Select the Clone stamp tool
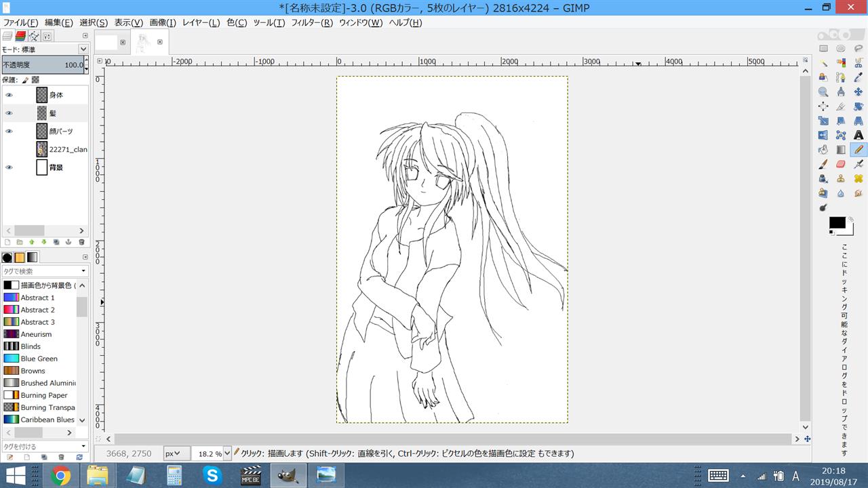This screenshot has height=488, width=868. click(841, 179)
